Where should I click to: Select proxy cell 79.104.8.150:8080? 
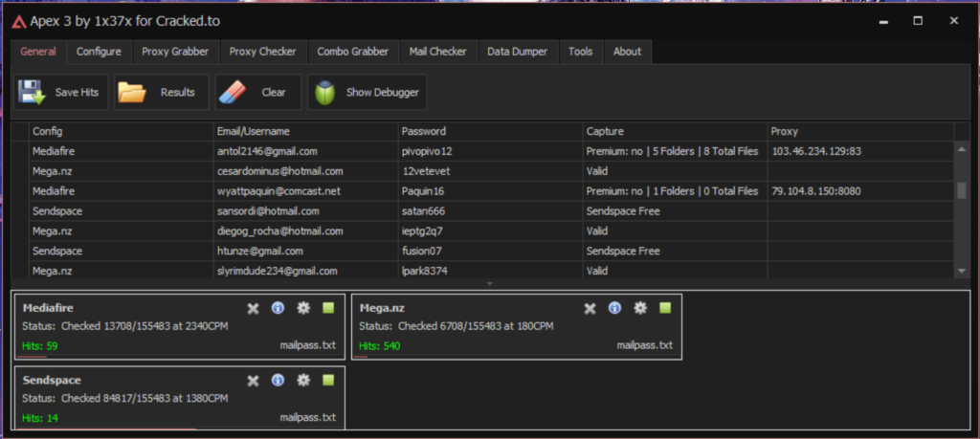pos(860,191)
